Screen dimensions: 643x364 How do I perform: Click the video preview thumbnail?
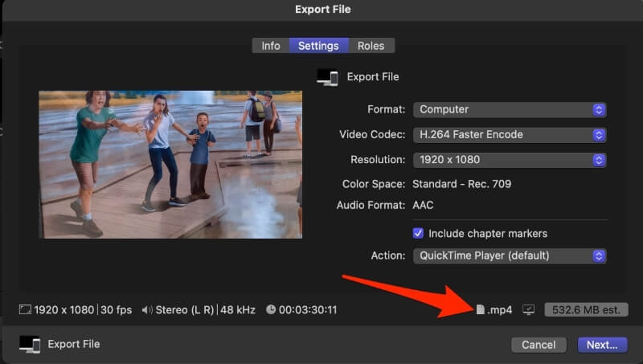pyautogui.click(x=170, y=165)
